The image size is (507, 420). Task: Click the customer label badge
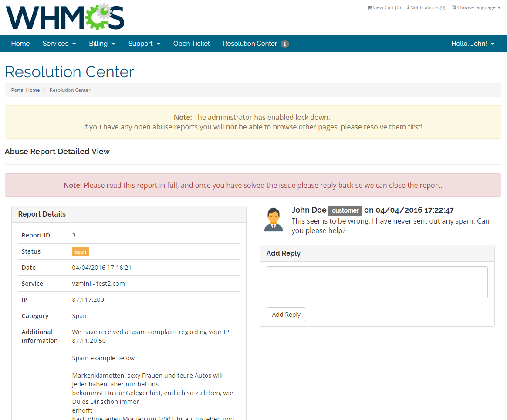pyautogui.click(x=345, y=210)
